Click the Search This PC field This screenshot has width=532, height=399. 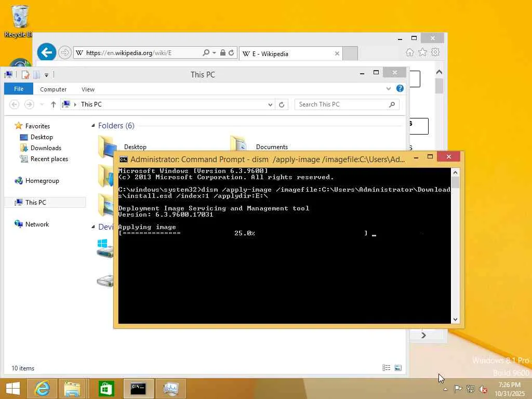coord(347,104)
